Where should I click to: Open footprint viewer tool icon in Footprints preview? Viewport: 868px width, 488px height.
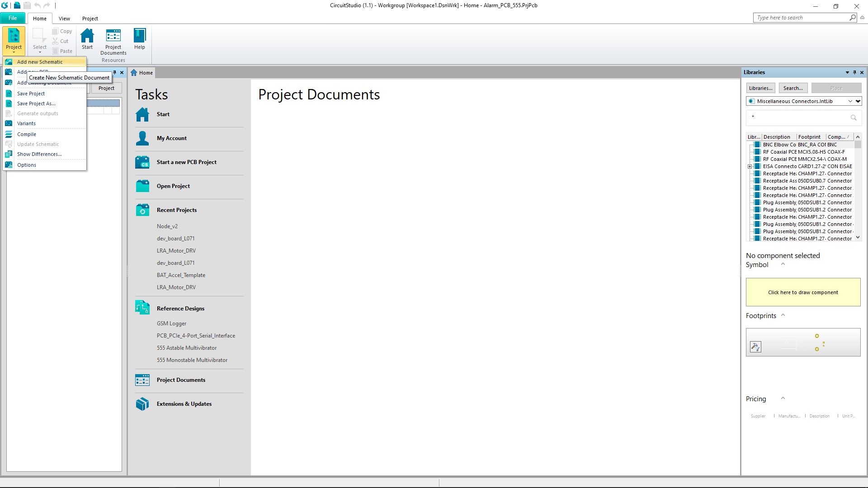coord(755,347)
